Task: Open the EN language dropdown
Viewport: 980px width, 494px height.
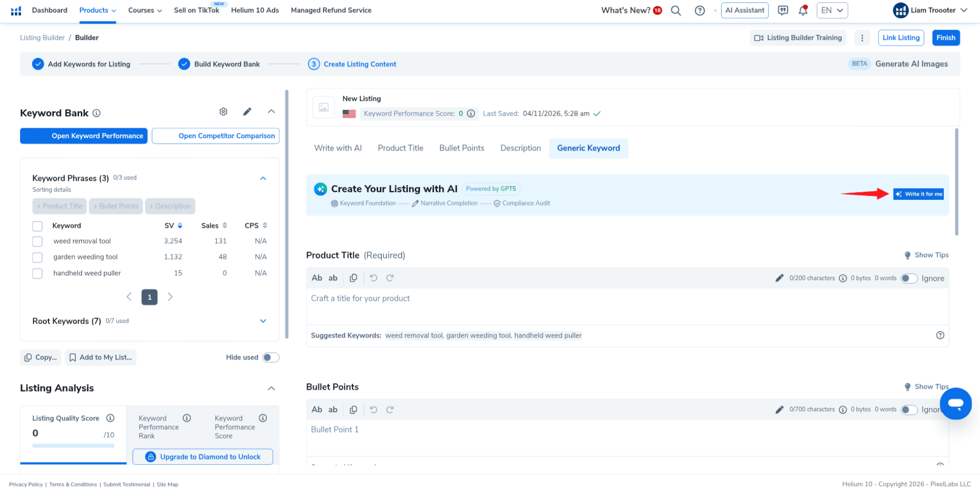Action: click(832, 10)
